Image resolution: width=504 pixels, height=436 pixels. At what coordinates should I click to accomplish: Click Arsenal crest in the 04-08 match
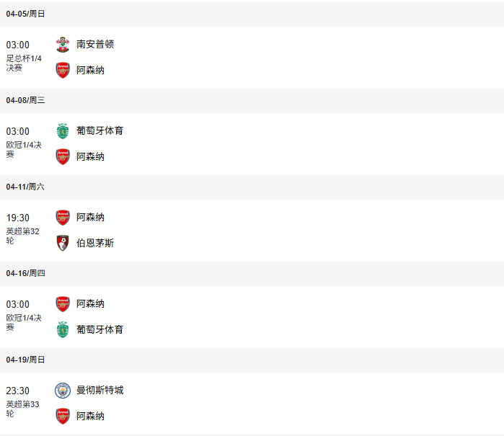[63, 156]
